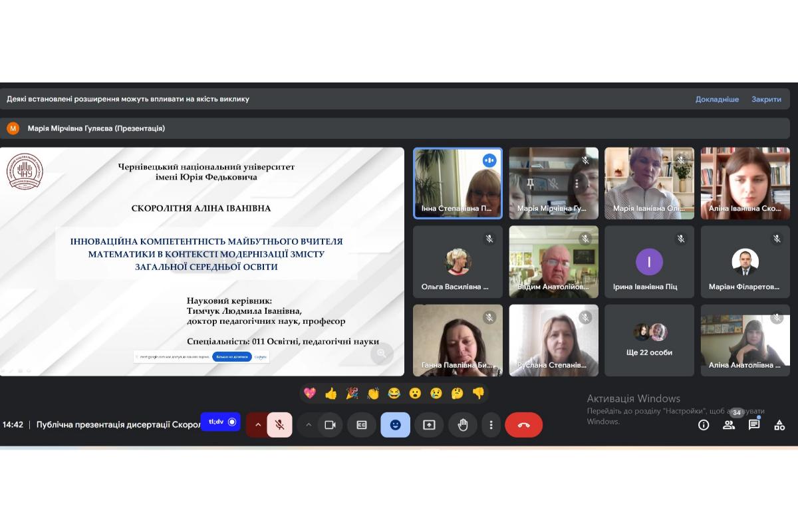Click muted mic icon on Ольга Василівна tile
This screenshot has width=798, height=532.
[x=489, y=239]
